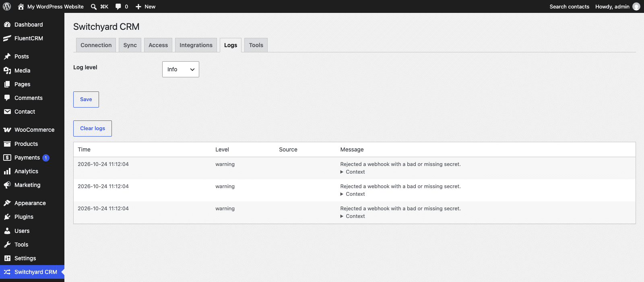The width and height of the screenshot is (644, 282).
Task: Open the Payments notification badge
Action: click(46, 158)
